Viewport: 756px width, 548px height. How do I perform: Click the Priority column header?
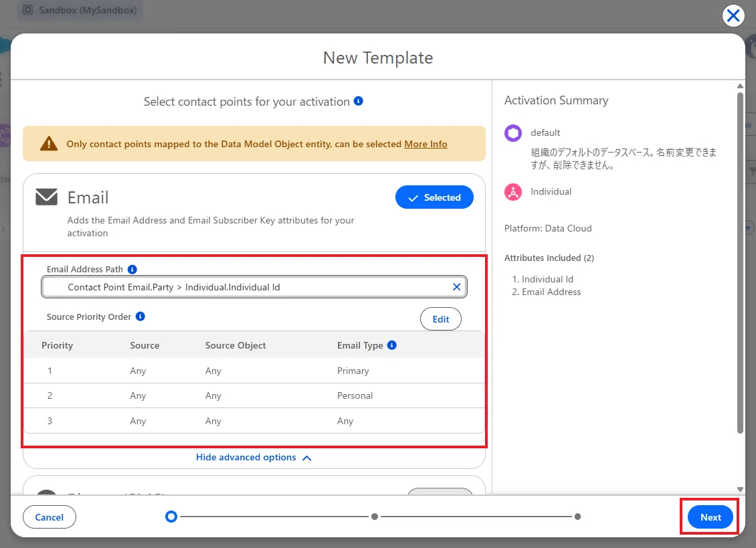[58, 345]
